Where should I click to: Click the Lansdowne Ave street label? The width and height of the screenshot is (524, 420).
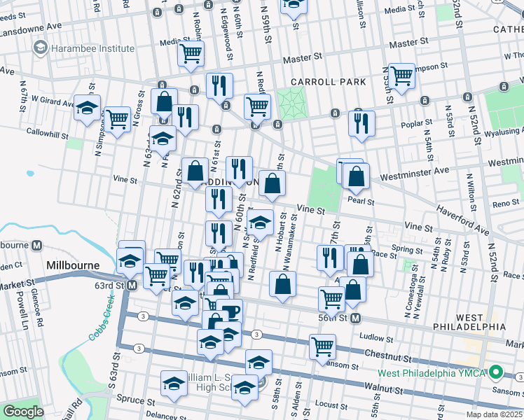(x=31, y=29)
